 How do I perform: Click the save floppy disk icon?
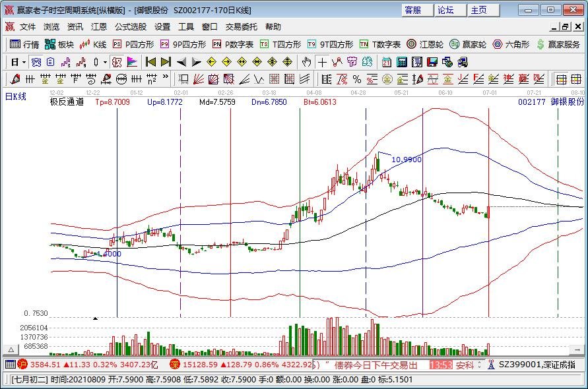click(x=432, y=62)
